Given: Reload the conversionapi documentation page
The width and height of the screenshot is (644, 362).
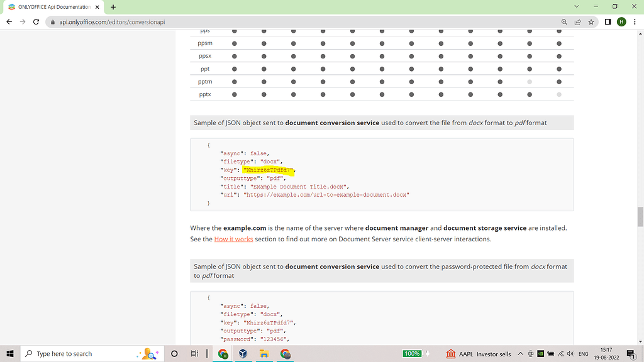Looking at the screenshot, I should point(36,21).
